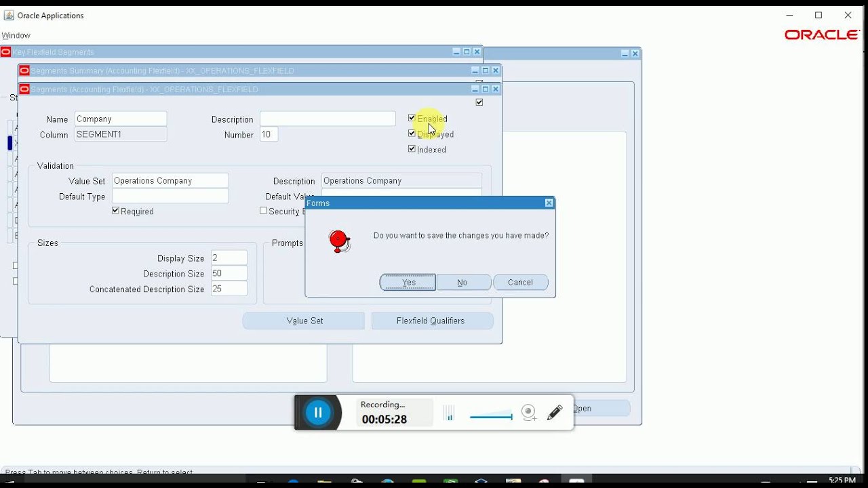The height and width of the screenshot is (488, 868).
Task: Click the recorder audio level meter
Action: pyautogui.click(x=449, y=413)
